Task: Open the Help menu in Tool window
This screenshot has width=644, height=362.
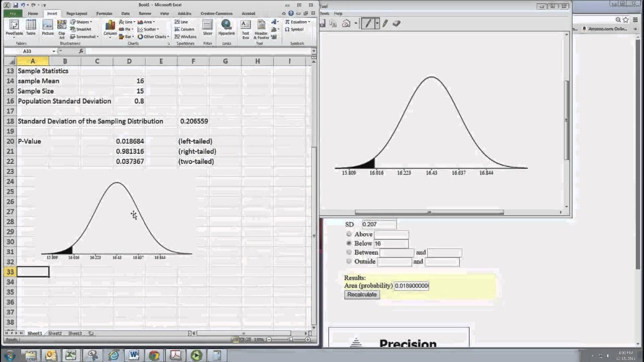Action: (338, 14)
